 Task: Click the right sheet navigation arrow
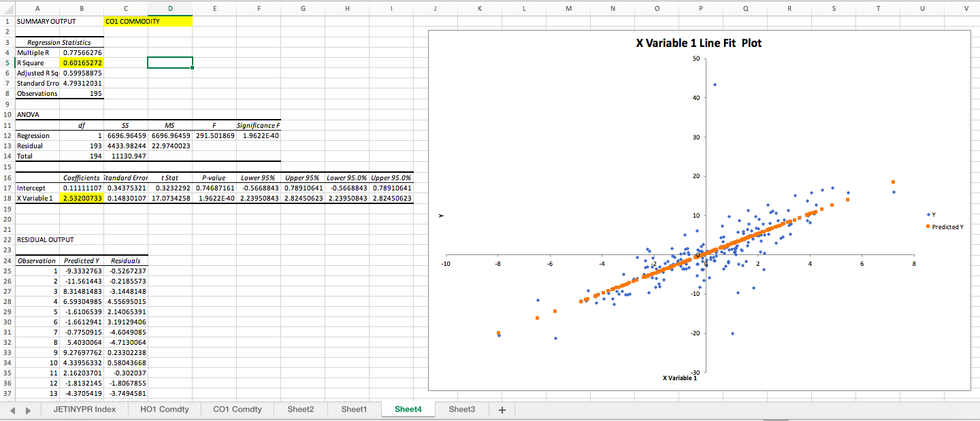tap(27, 409)
